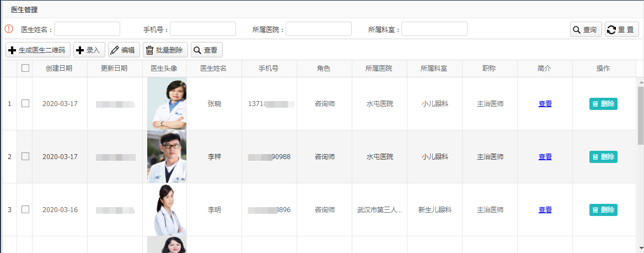The image size is (644, 253).
Task: Click the 所属医院 column header
Action: click(379, 68)
